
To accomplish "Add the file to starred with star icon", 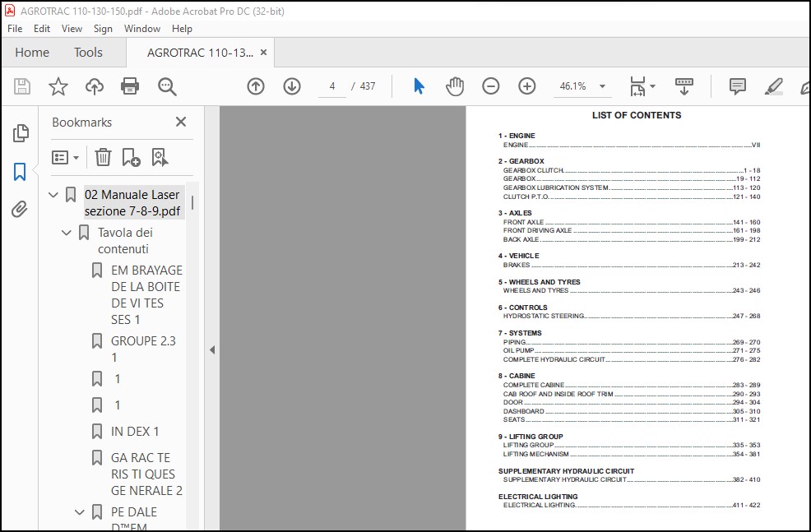I will tap(58, 86).
